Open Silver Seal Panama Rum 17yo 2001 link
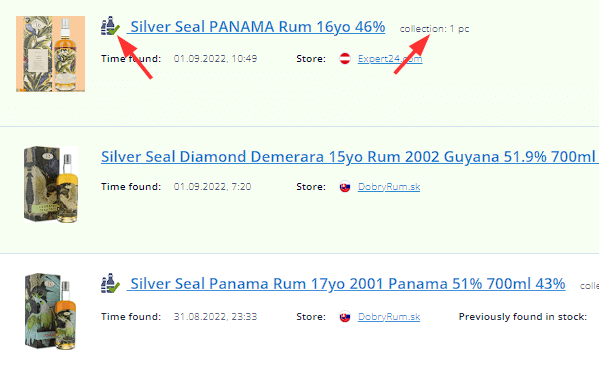The image size is (599, 369). click(x=348, y=284)
